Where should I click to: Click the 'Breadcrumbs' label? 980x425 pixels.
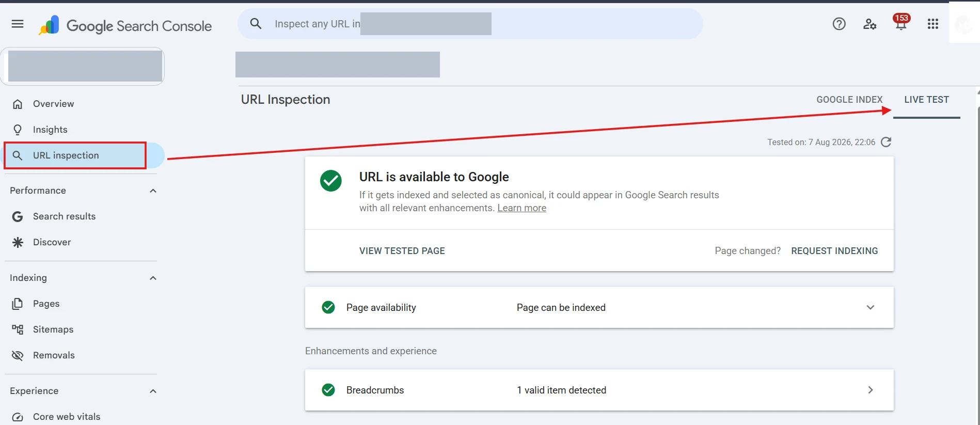tap(375, 390)
